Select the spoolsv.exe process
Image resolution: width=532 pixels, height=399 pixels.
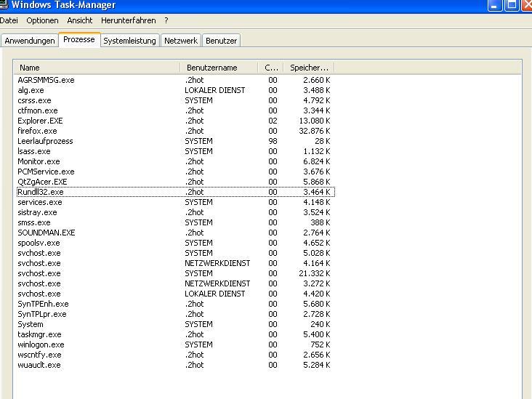(x=176, y=243)
